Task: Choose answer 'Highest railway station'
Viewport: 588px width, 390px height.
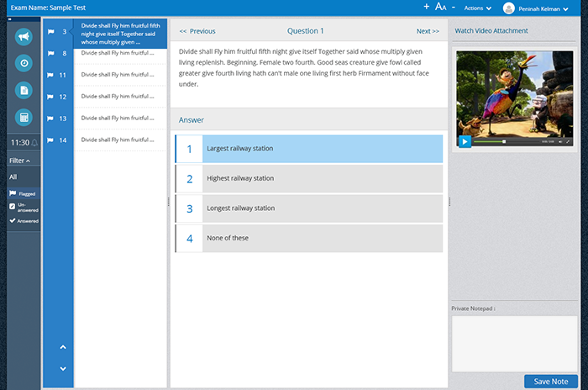Action: (x=308, y=178)
